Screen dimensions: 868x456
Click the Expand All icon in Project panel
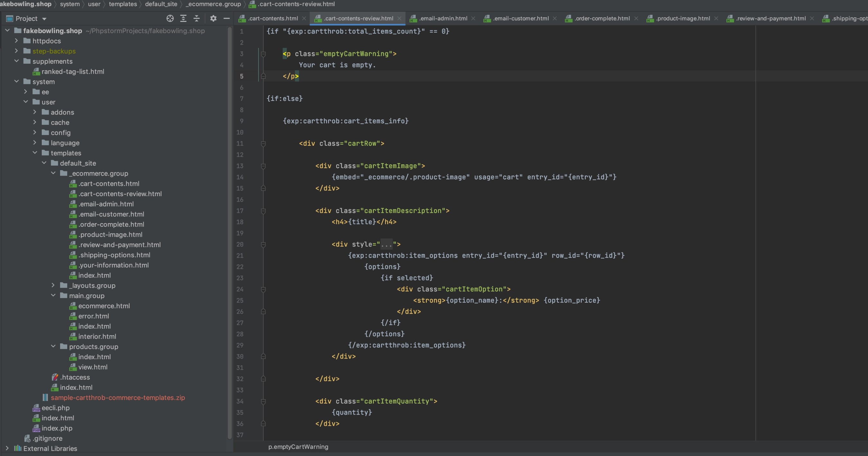183,19
